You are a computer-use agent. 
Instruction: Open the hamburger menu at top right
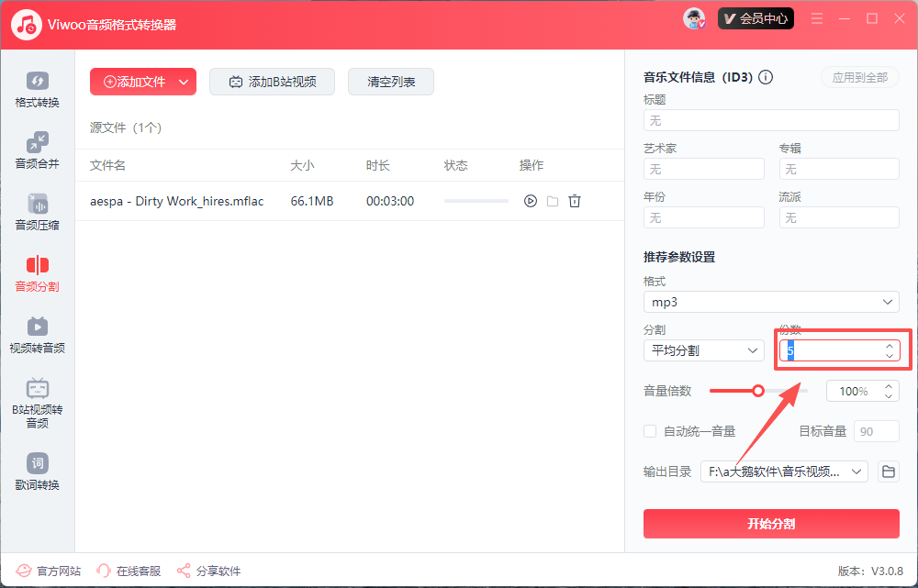[x=816, y=17]
